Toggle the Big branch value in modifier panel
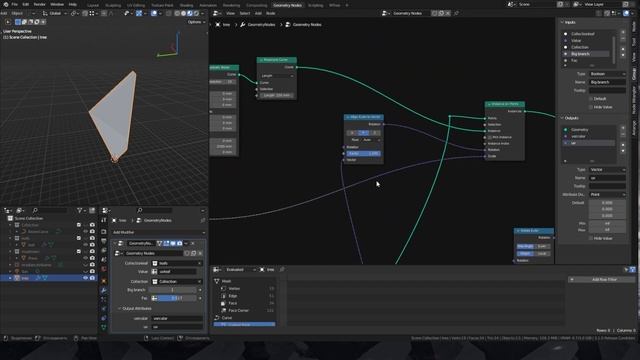The image size is (640, 360). [173, 290]
